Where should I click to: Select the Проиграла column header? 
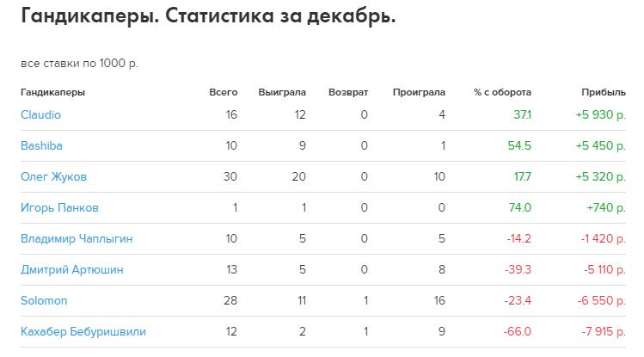[x=419, y=92]
